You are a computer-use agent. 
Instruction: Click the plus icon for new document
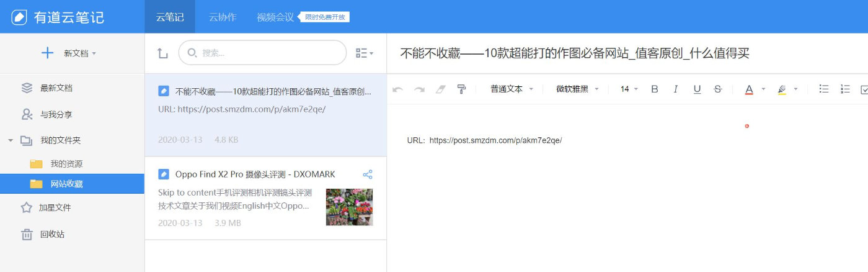click(47, 53)
